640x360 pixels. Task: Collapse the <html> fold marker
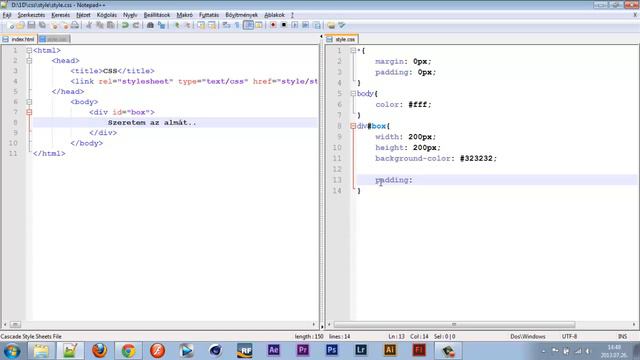[x=29, y=51]
